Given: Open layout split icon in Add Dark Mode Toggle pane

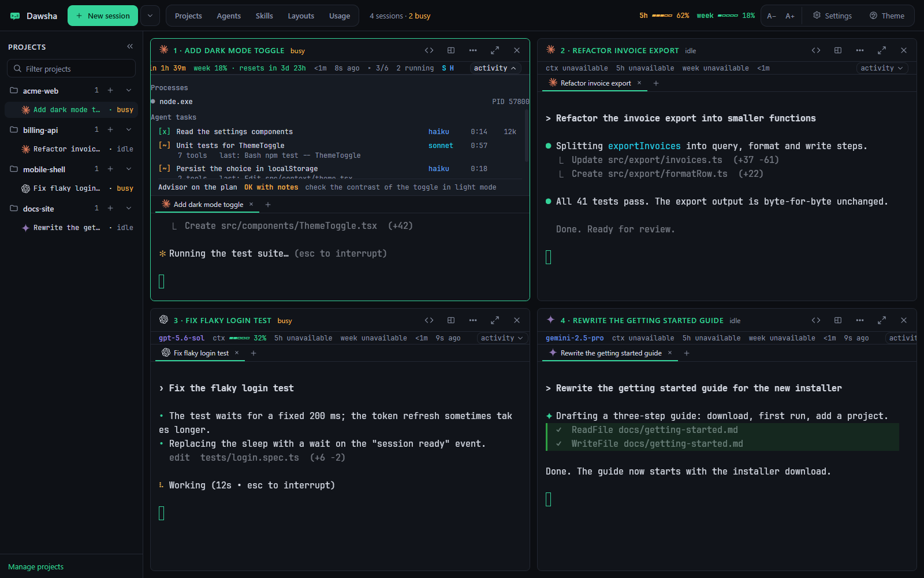Looking at the screenshot, I should (451, 50).
